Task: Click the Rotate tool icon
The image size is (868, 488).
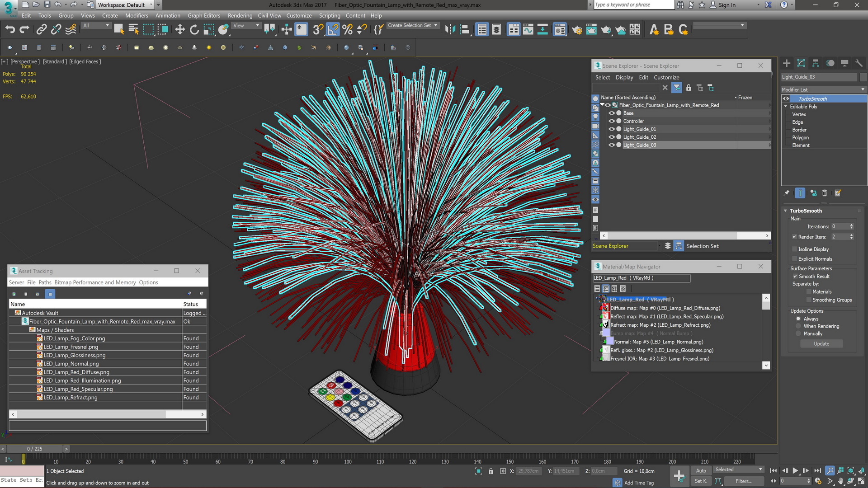Action: coord(194,30)
